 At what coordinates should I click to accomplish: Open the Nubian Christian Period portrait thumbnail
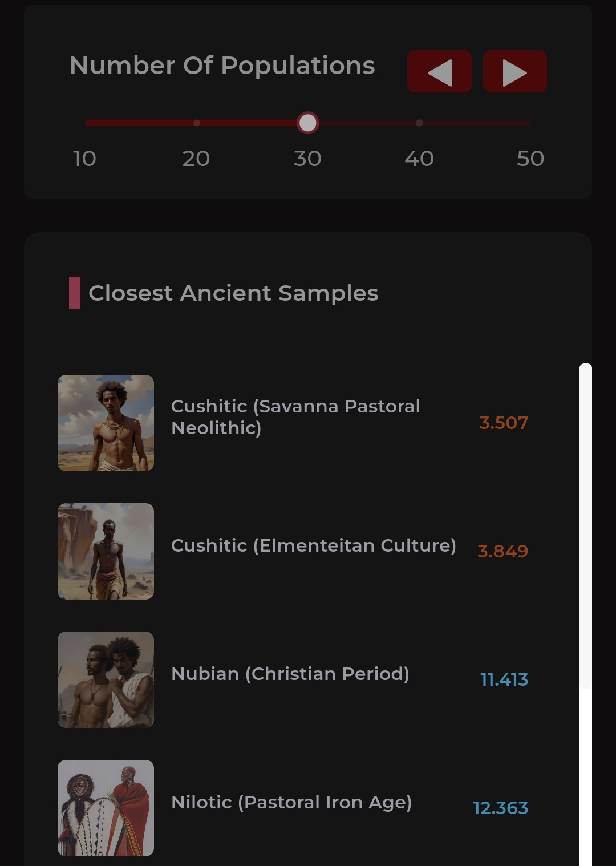tap(106, 679)
